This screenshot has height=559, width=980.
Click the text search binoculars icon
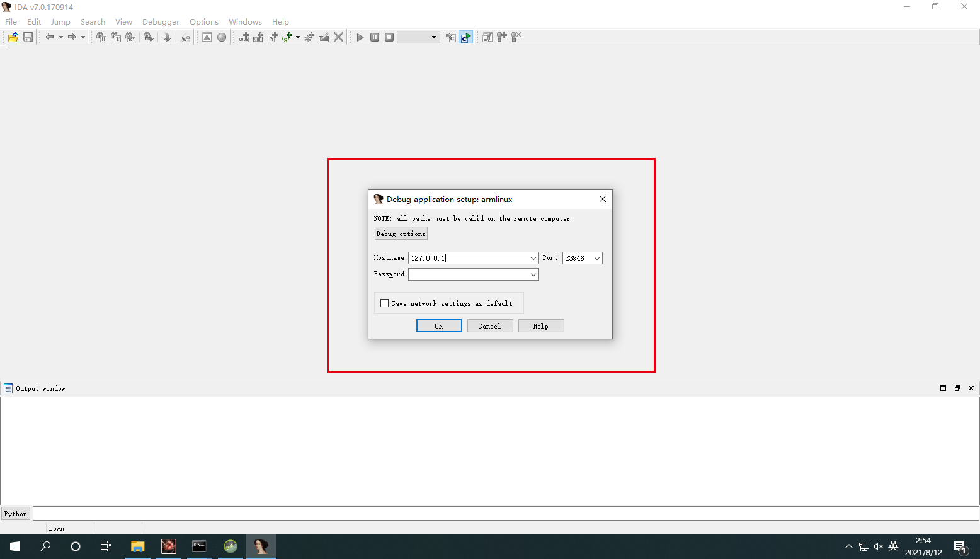pyautogui.click(x=116, y=37)
